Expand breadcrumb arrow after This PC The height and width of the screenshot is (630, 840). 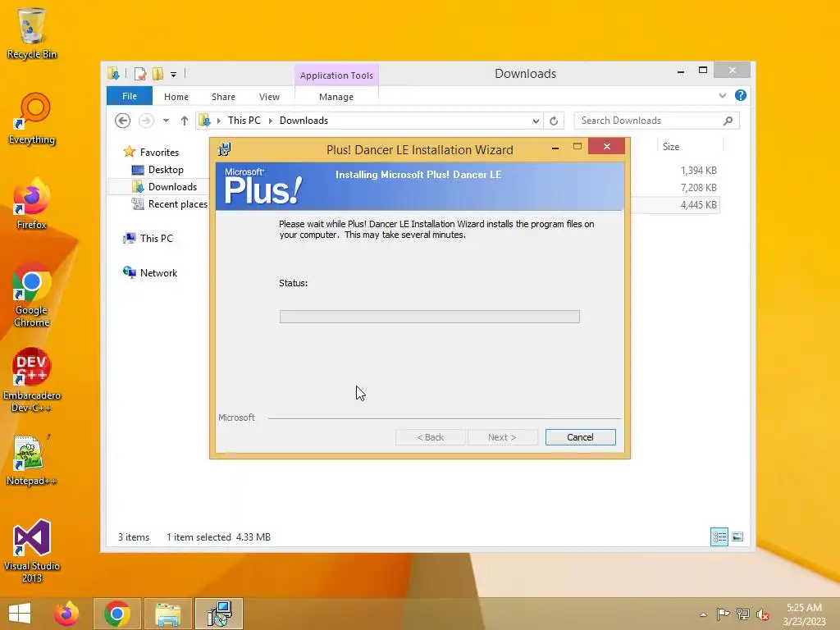tap(271, 121)
